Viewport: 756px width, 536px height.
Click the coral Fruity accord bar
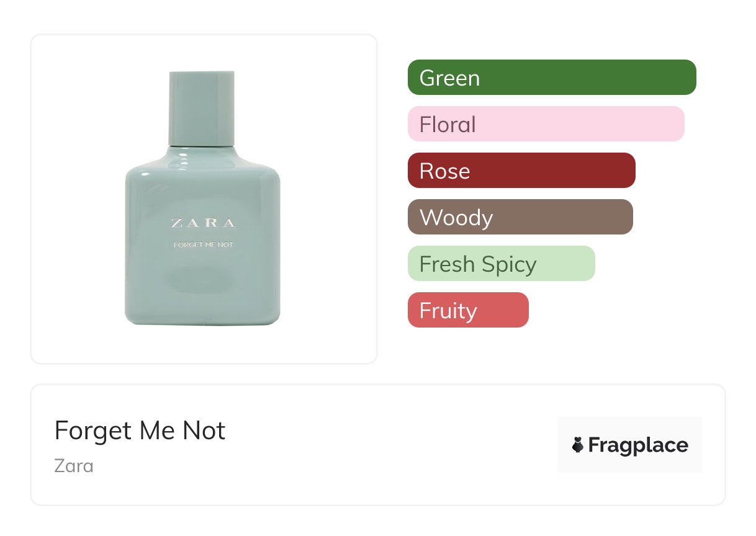(468, 310)
